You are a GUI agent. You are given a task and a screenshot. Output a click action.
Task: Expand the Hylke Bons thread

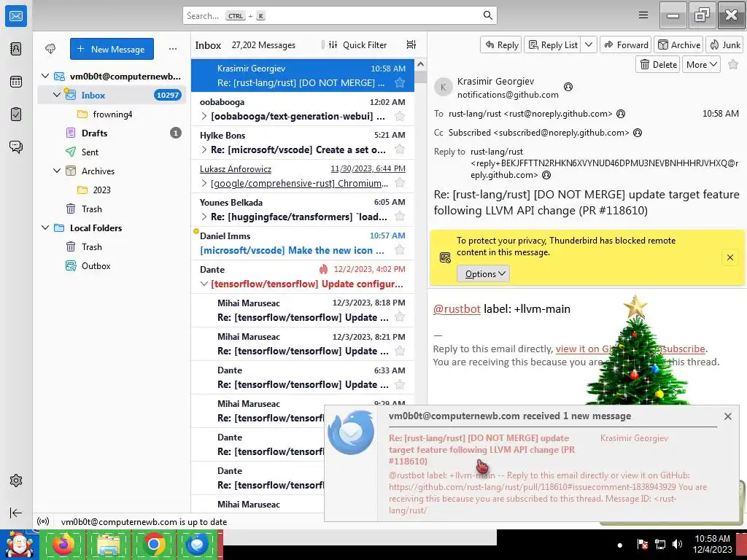[x=204, y=149]
